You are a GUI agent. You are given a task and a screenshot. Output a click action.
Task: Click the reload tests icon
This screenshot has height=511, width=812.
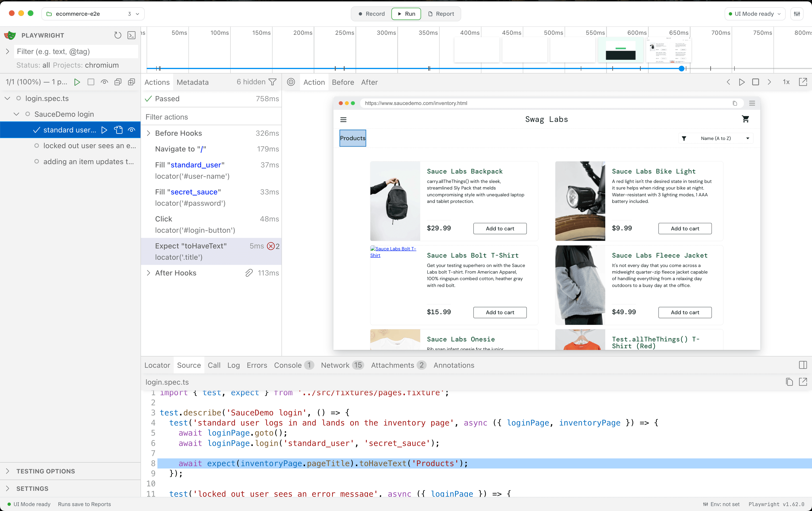[x=118, y=35]
